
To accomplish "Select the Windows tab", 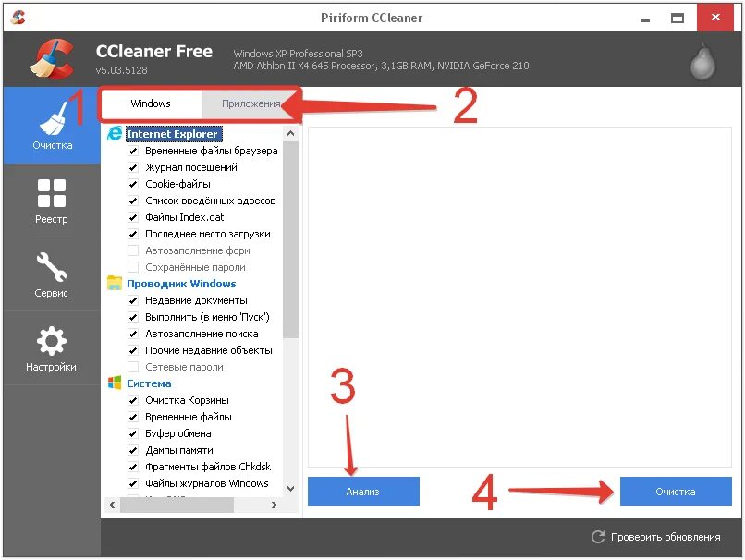I will pyautogui.click(x=151, y=103).
